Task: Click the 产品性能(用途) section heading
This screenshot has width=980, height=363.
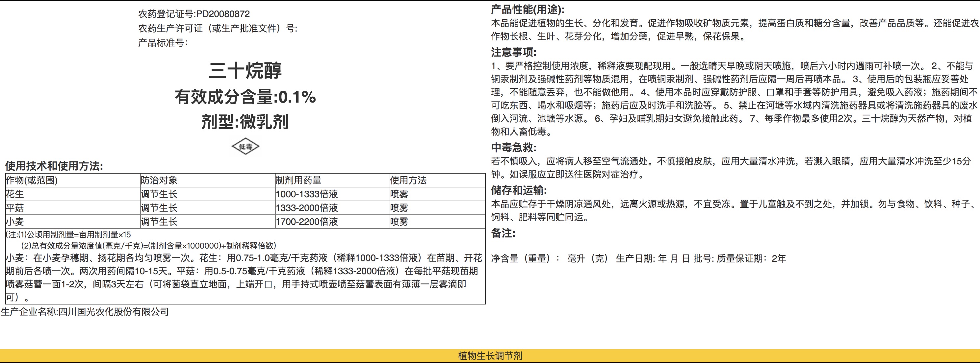Action: [x=528, y=10]
